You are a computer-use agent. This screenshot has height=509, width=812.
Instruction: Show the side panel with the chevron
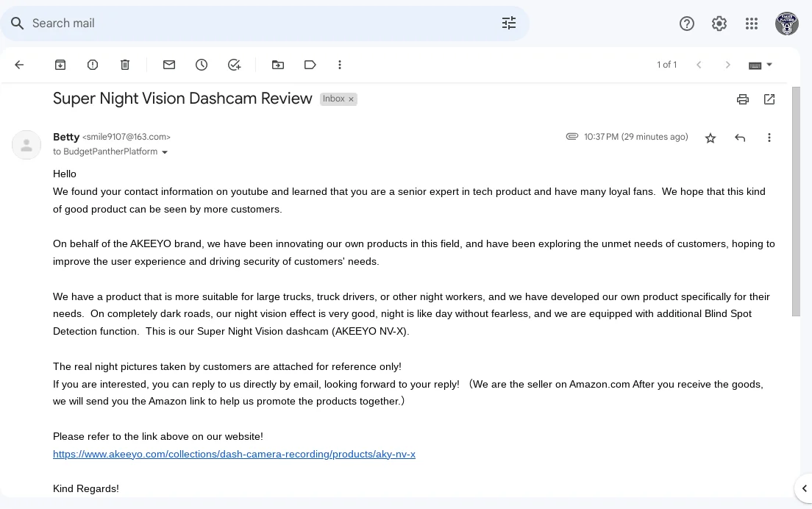coord(804,488)
